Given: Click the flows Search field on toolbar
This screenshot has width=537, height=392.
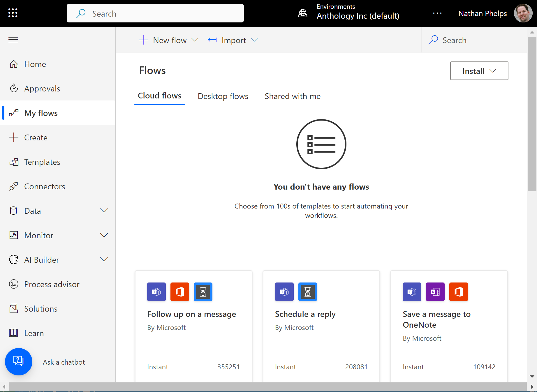Looking at the screenshot, I should [474, 40].
